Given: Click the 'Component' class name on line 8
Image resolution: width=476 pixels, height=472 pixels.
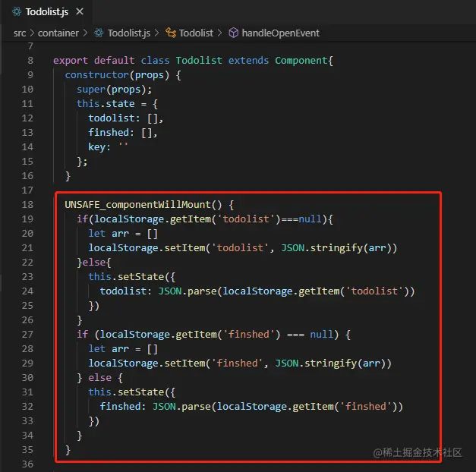Looking at the screenshot, I should [301, 61].
